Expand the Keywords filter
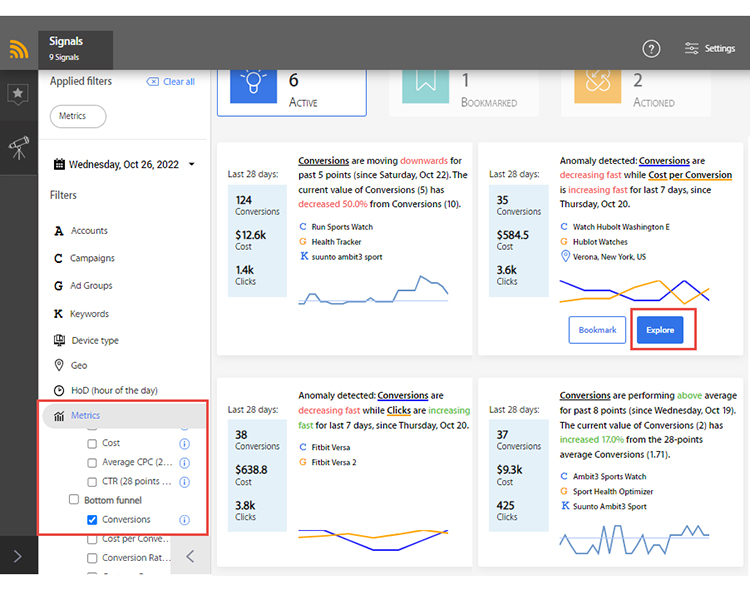 [89, 314]
